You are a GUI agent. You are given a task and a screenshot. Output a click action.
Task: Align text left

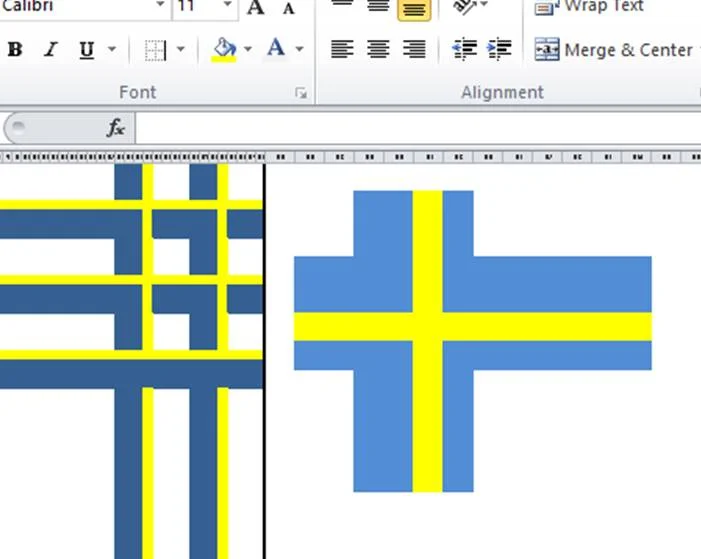coord(342,49)
